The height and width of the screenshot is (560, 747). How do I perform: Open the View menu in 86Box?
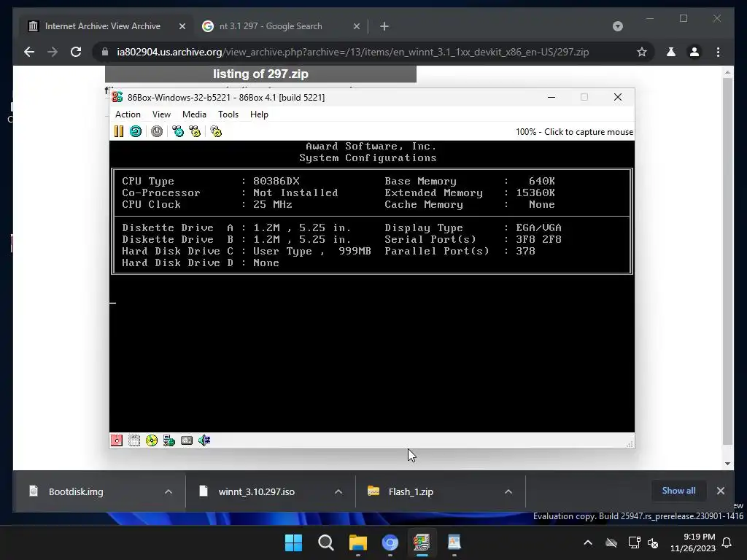[x=161, y=114]
